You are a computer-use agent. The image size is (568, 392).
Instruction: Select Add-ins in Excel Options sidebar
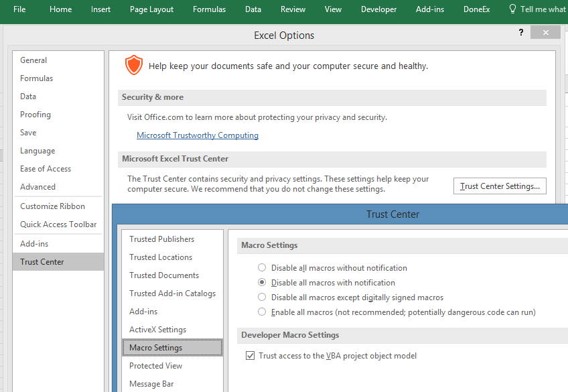tap(58, 244)
